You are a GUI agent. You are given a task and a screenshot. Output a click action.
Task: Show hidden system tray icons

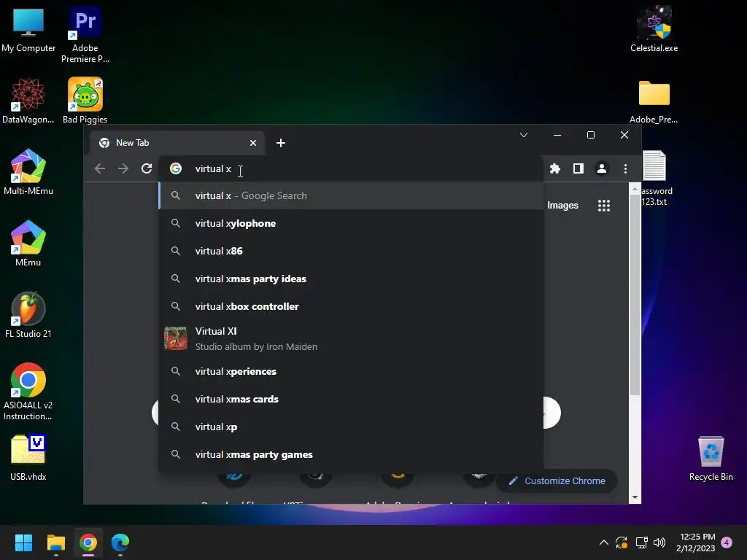point(603,542)
